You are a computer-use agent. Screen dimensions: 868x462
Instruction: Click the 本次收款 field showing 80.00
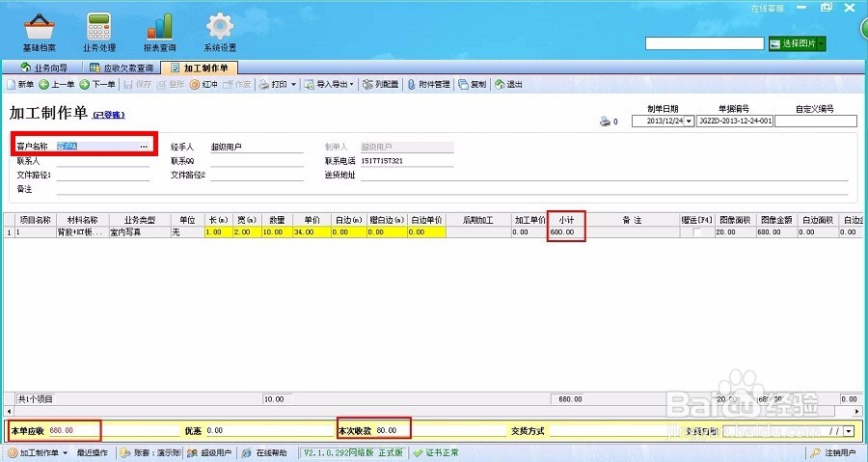pos(441,430)
